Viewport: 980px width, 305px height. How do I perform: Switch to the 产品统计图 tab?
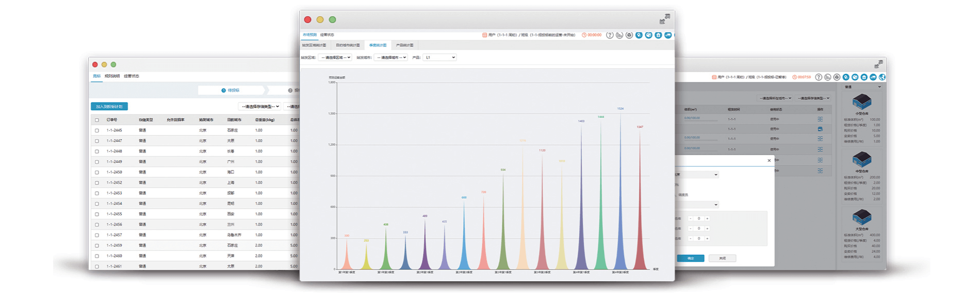point(404,45)
